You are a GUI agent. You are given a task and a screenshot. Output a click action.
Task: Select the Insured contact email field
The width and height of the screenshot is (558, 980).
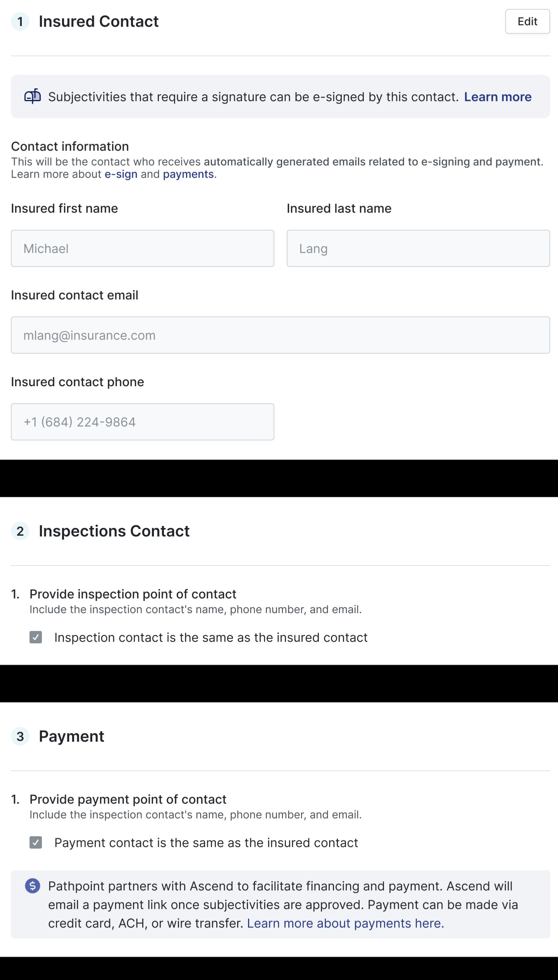pos(280,335)
